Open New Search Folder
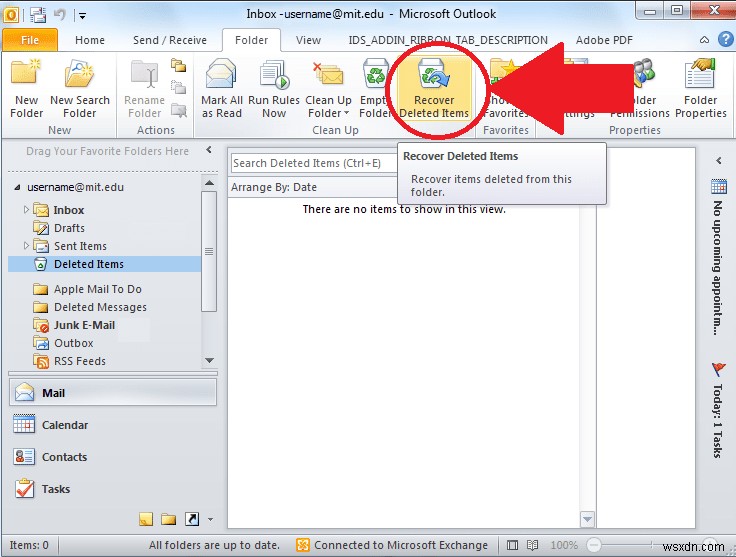This screenshot has height=557, width=736. tap(79, 89)
